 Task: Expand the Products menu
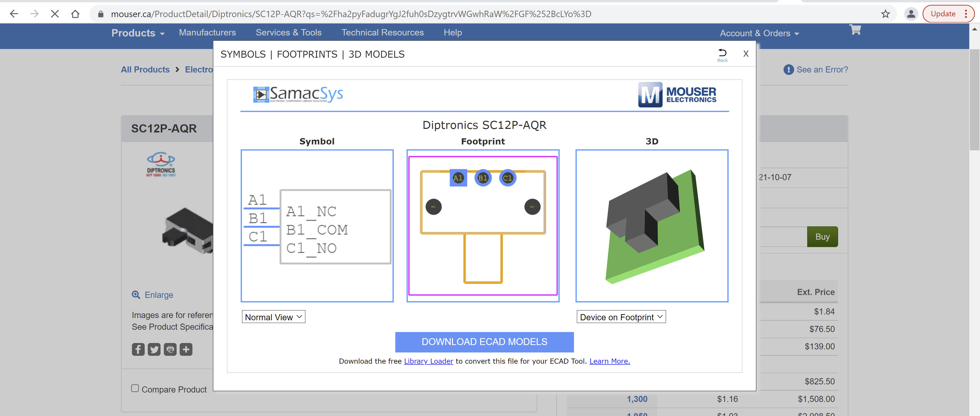(138, 33)
